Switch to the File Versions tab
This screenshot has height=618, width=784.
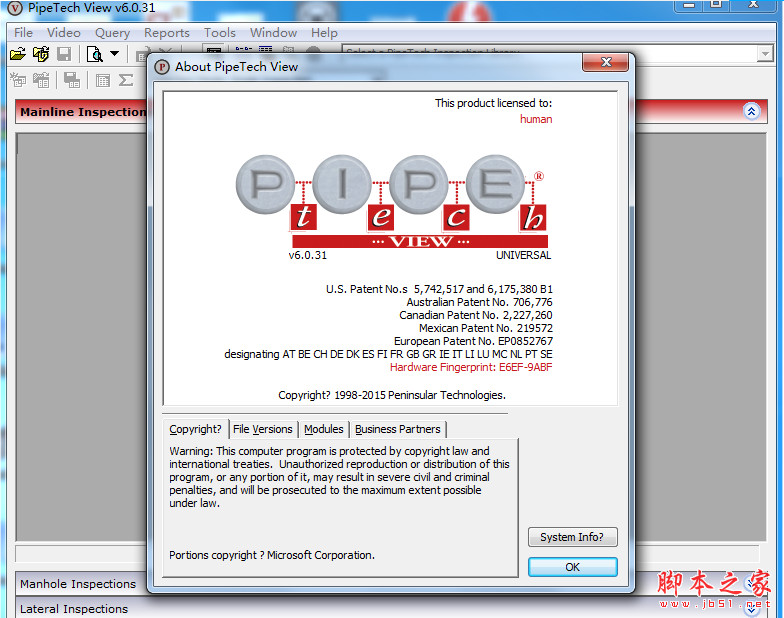click(x=262, y=429)
